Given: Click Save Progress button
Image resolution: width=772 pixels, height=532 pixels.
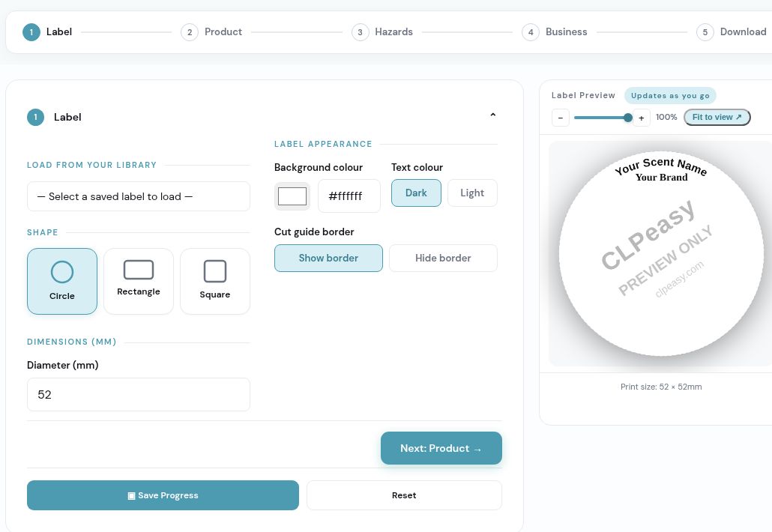Looking at the screenshot, I should pyautogui.click(x=163, y=495).
